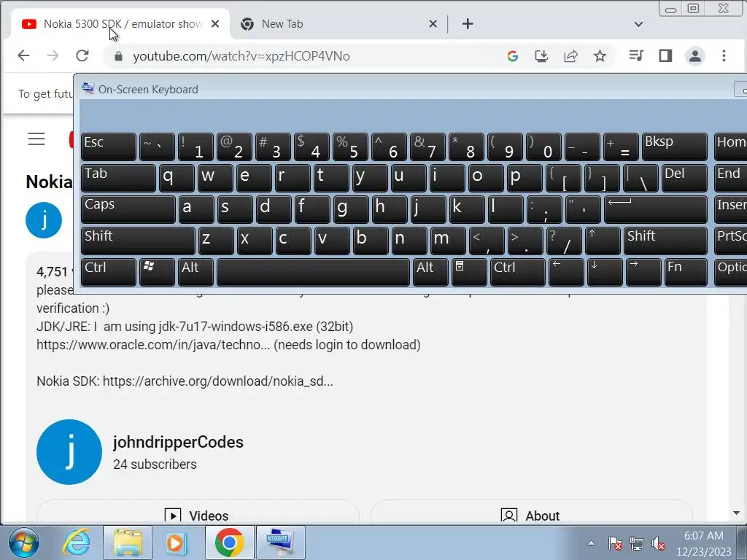The width and height of the screenshot is (747, 560).
Task: Click the q key on keyboard
Action: click(x=177, y=178)
